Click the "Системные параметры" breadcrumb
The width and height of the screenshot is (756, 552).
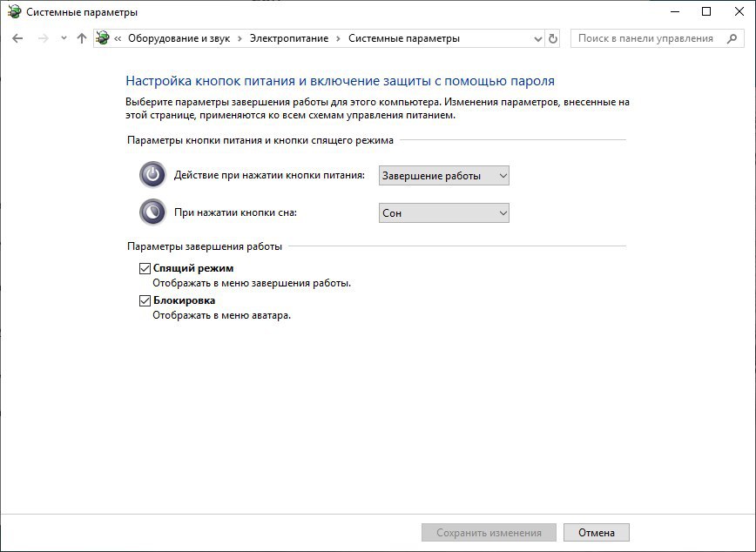[404, 38]
